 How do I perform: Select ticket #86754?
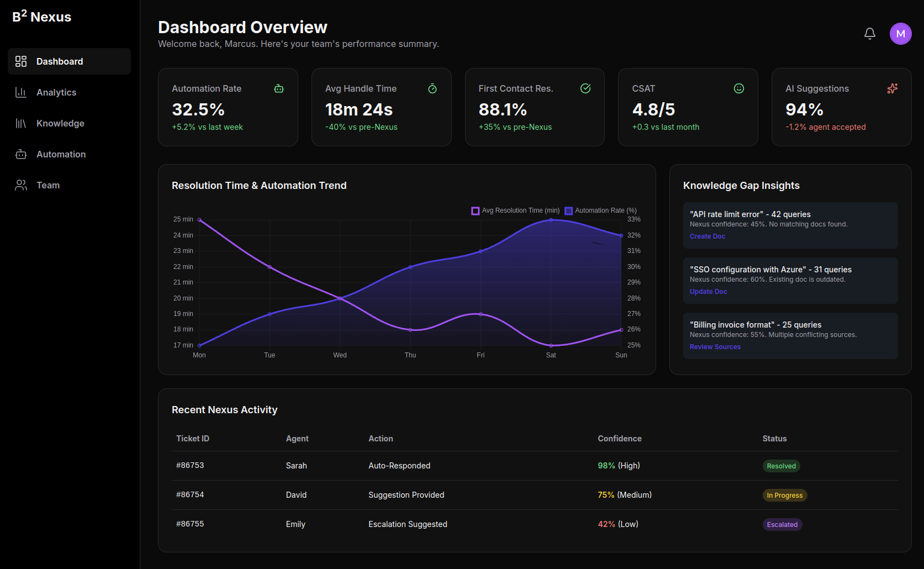(x=190, y=494)
